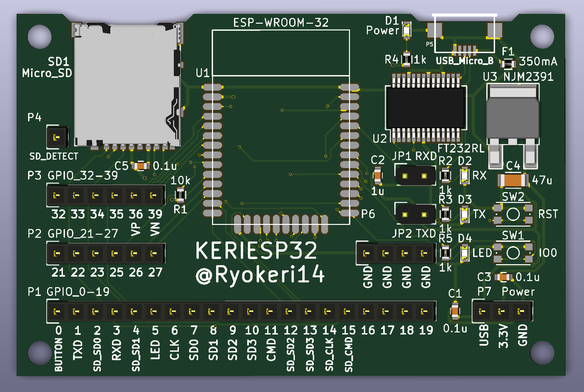
Task: Click the P2 GPIO_21-27 label
Action: [x=73, y=233]
